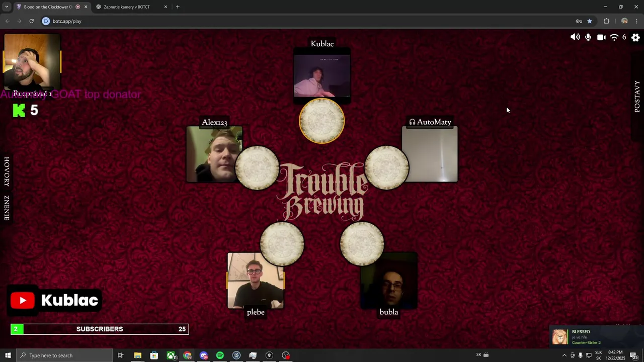Open the Steam notification toast from BLESSED
Screen dimensions: 644x362
[x=596, y=337]
